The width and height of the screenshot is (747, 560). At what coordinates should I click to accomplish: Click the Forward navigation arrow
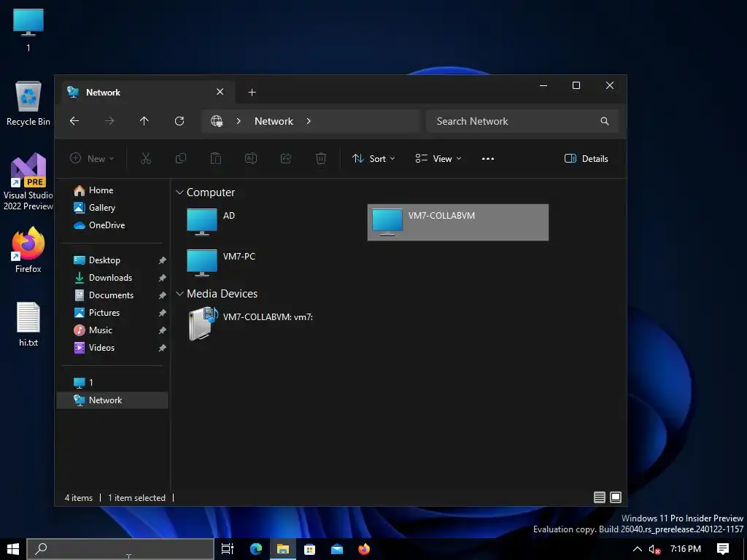[x=109, y=121]
